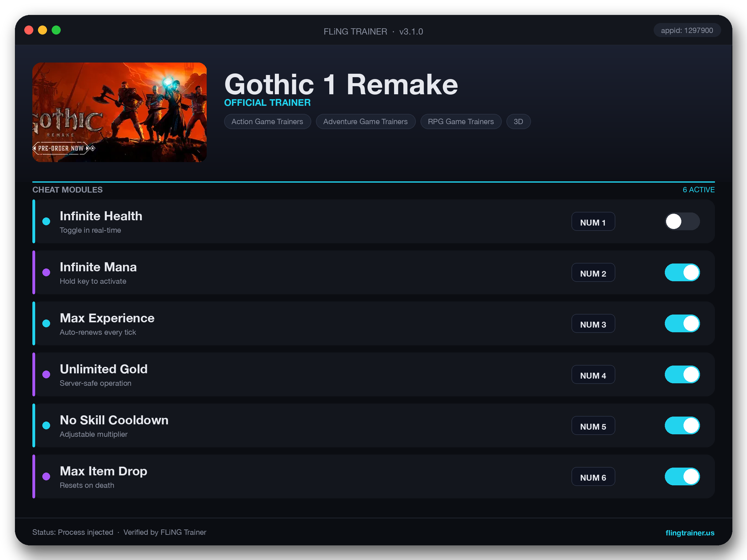Click the appid: 1297900 badge
Screen dimensions: 747x560
[687, 30]
